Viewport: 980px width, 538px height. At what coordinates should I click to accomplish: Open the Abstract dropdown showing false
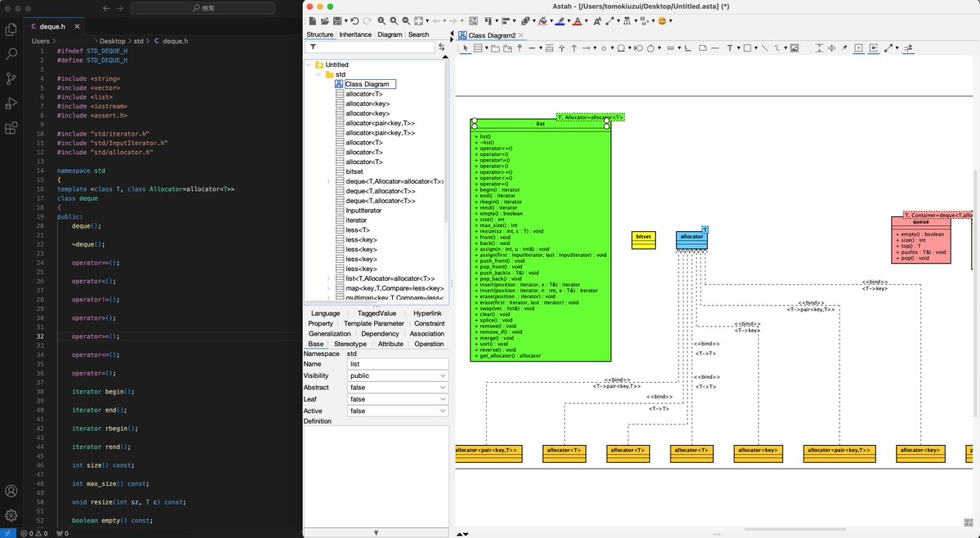pyautogui.click(x=398, y=385)
